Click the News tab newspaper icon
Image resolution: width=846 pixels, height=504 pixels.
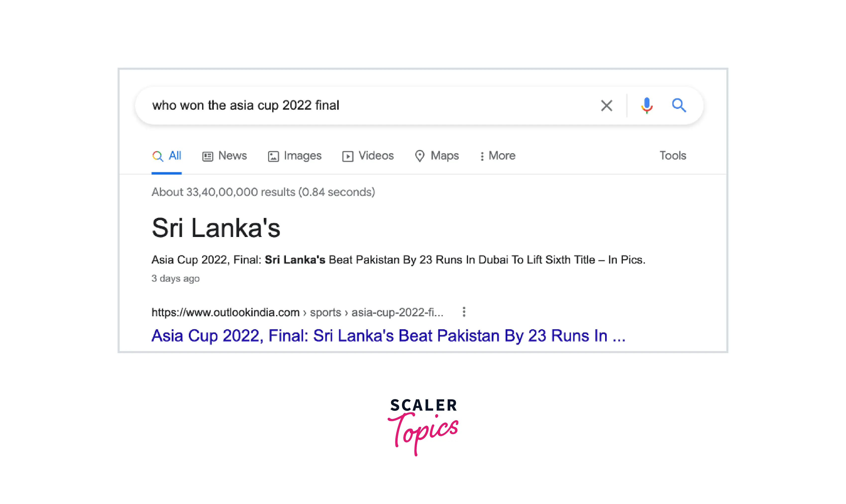point(208,156)
